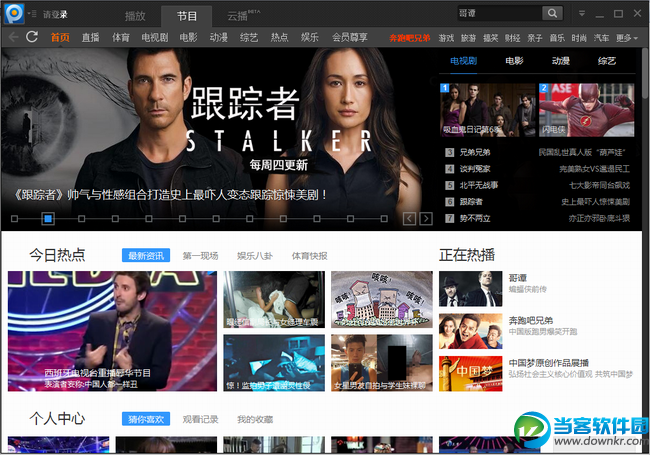The image size is (650, 455).
Task: Open the 吸血鬼日记 ranked thumbnail
Action: pyautogui.click(x=488, y=110)
